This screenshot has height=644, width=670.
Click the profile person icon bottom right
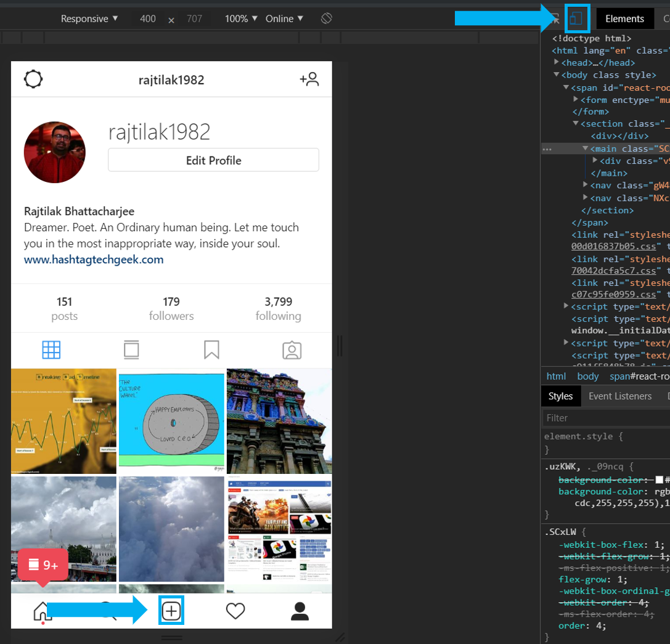click(x=300, y=610)
